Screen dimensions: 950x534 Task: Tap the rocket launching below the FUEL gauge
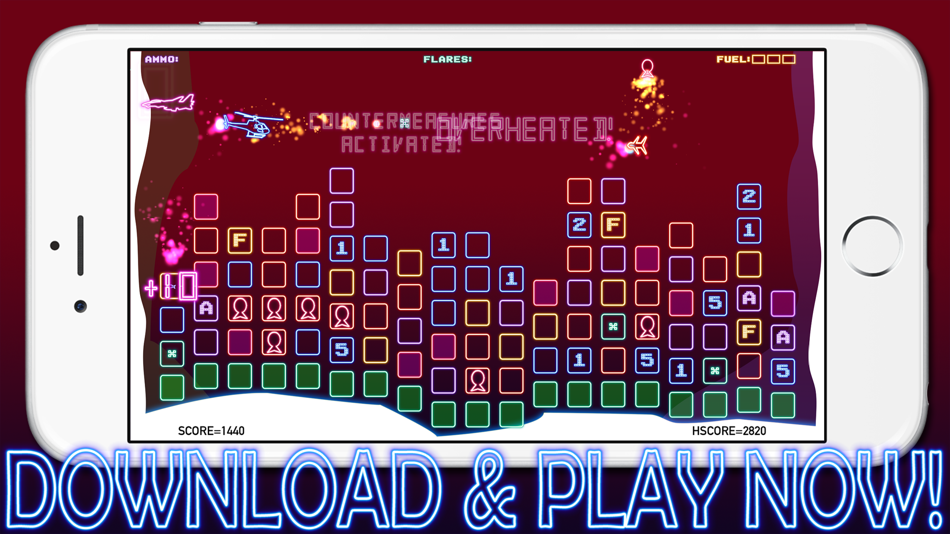pyautogui.click(x=647, y=70)
